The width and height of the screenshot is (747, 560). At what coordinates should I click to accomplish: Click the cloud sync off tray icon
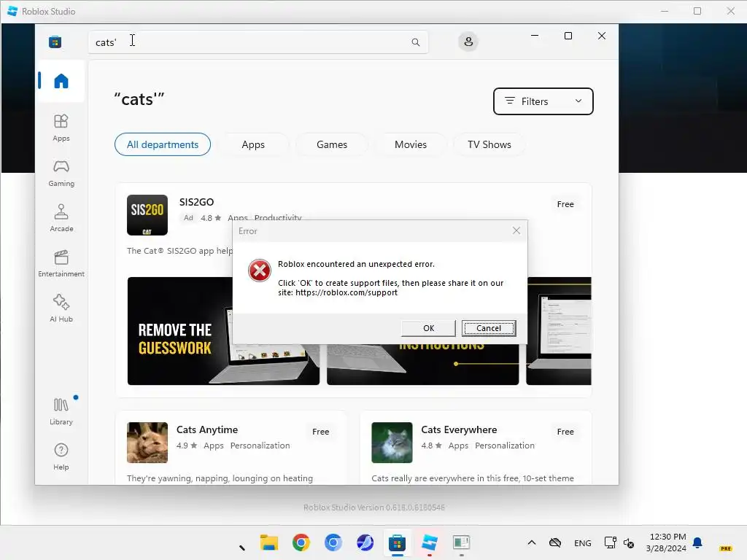[x=555, y=542]
